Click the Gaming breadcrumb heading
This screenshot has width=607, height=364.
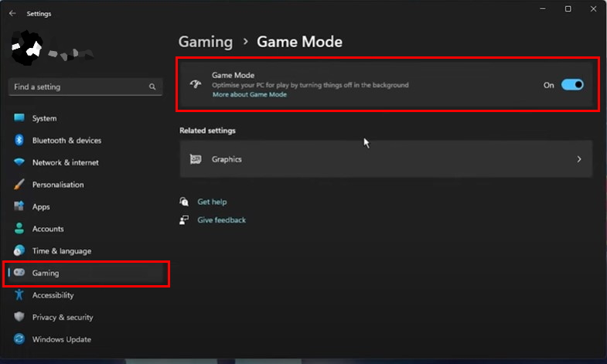pos(206,43)
